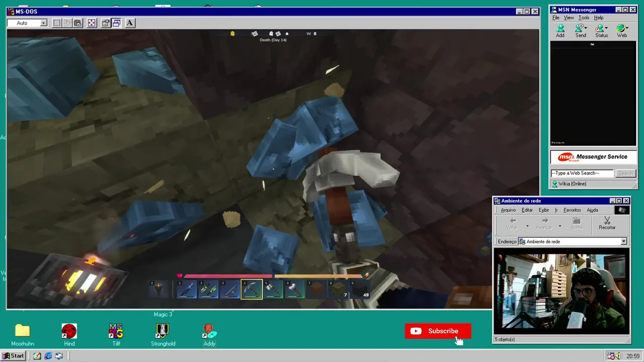Select hotbar slot 9 with count 49

click(360, 289)
